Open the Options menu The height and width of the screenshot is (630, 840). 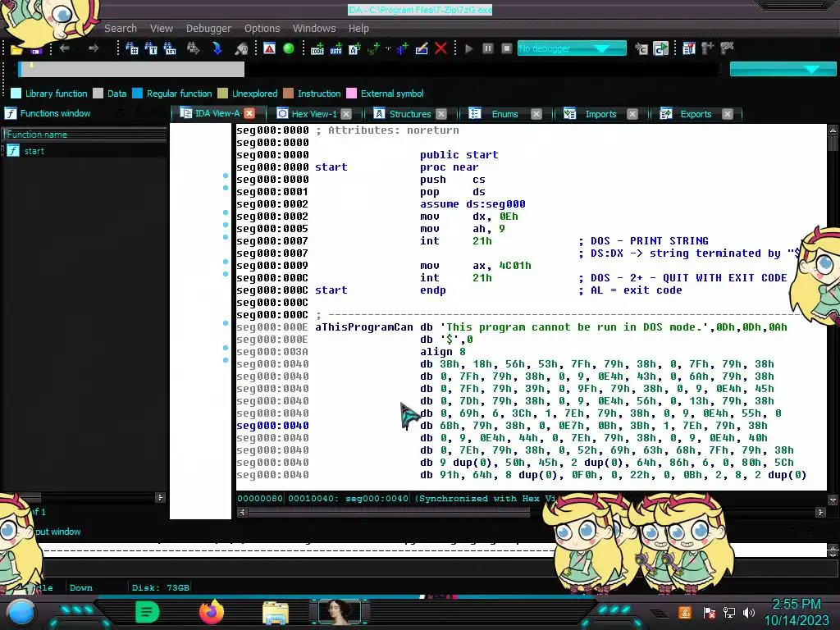point(262,29)
